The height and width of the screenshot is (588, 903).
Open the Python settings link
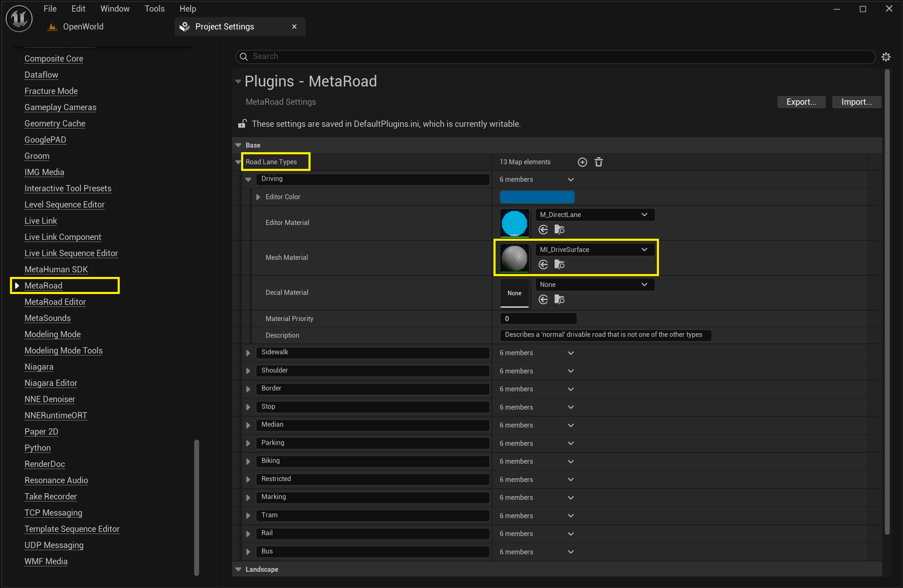click(x=37, y=448)
